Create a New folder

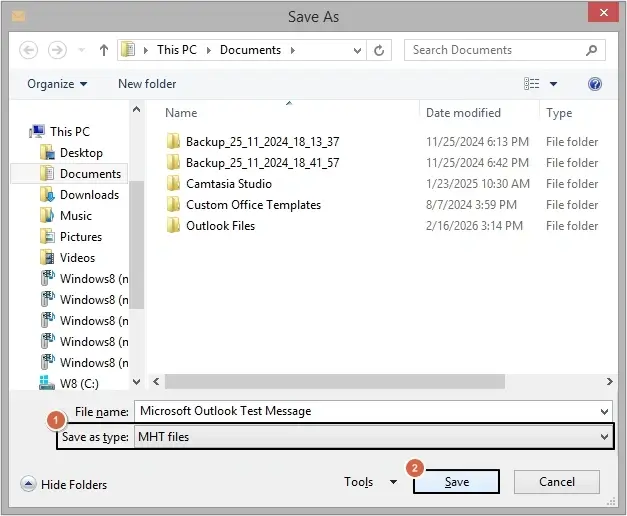[x=147, y=84]
